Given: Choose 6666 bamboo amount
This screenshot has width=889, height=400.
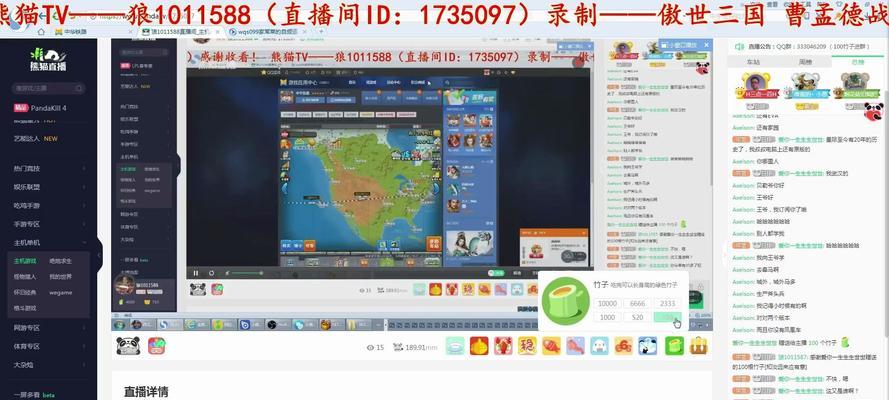Looking at the screenshot, I should [637, 304].
